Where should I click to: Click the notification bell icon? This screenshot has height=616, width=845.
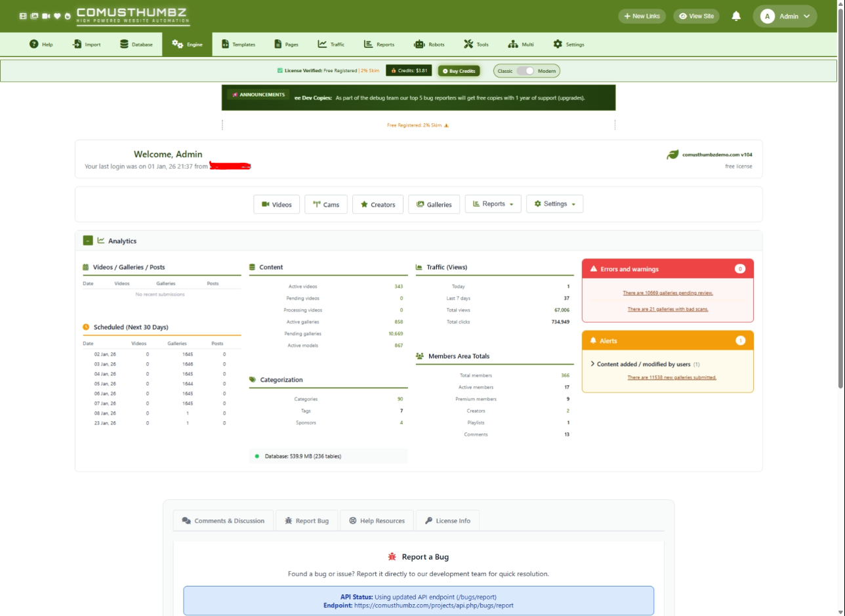pyautogui.click(x=736, y=16)
